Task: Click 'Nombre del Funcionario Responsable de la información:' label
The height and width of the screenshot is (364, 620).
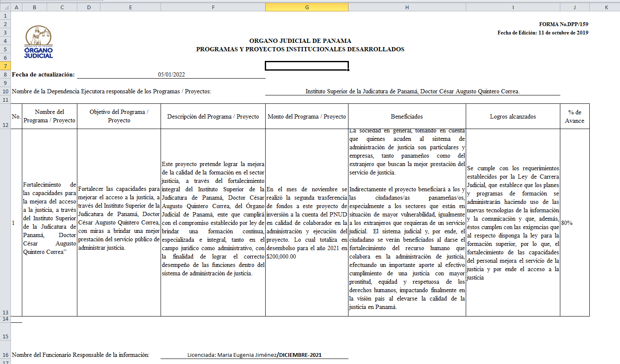Action: pos(81,355)
